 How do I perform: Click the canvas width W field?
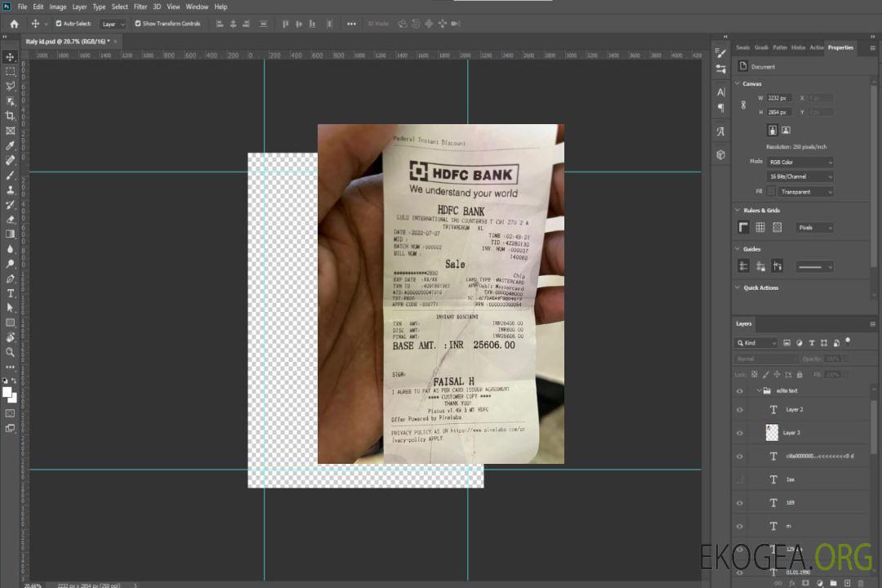(779, 98)
